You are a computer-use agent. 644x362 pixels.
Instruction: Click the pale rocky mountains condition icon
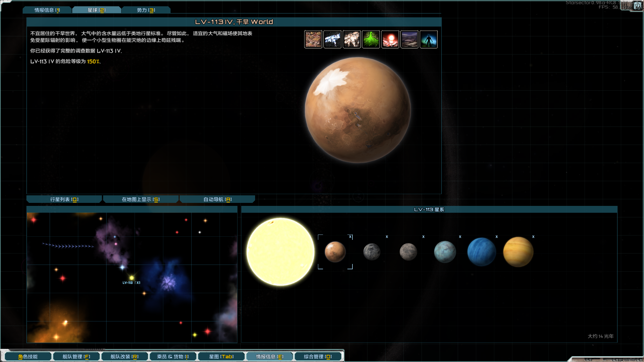[352, 39]
